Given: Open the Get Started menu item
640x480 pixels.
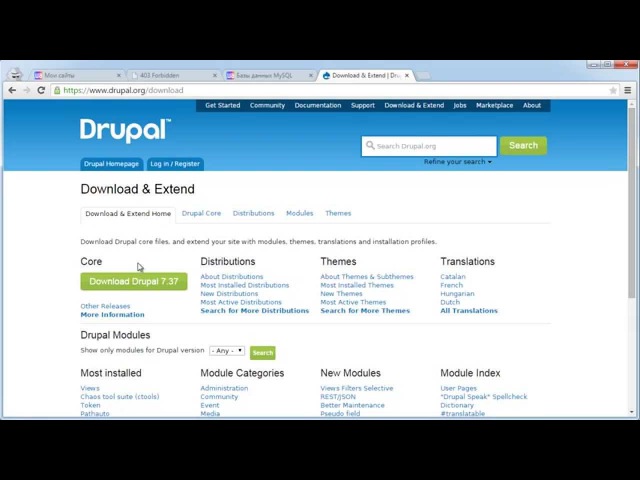Looking at the screenshot, I should coord(222,105).
